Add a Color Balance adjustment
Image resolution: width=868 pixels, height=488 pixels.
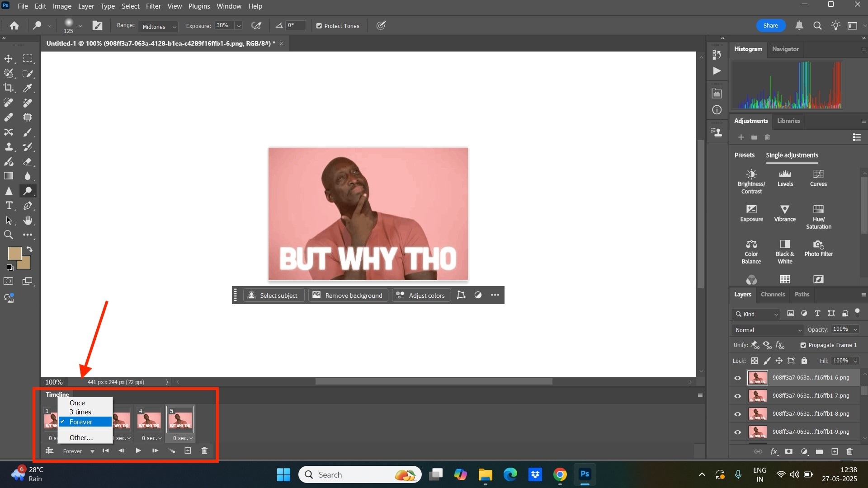click(x=751, y=252)
